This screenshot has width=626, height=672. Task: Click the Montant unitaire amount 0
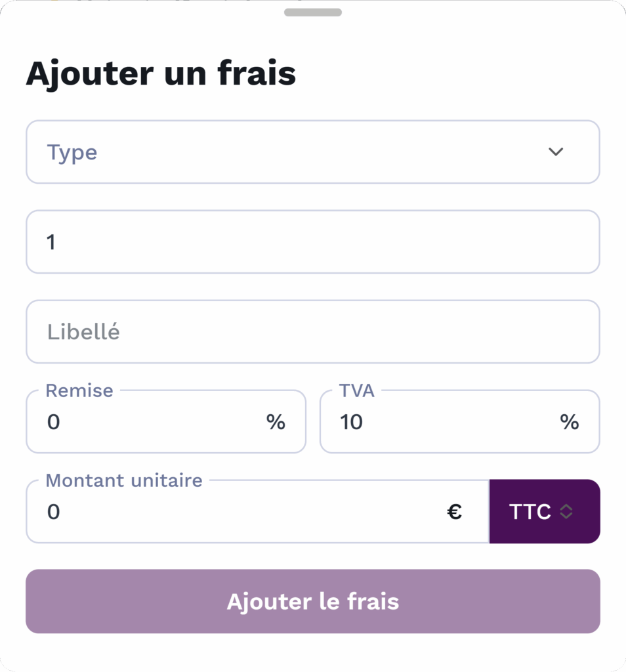(x=54, y=512)
